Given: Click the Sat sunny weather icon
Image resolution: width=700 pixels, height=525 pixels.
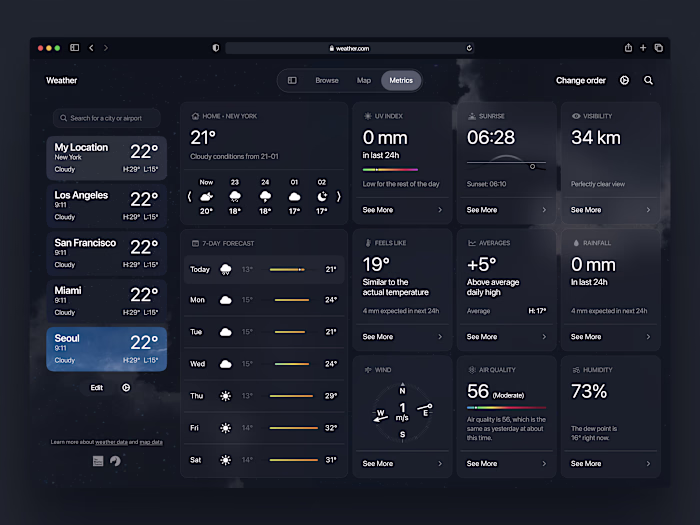Looking at the screenshot, I should click(226, 460).
